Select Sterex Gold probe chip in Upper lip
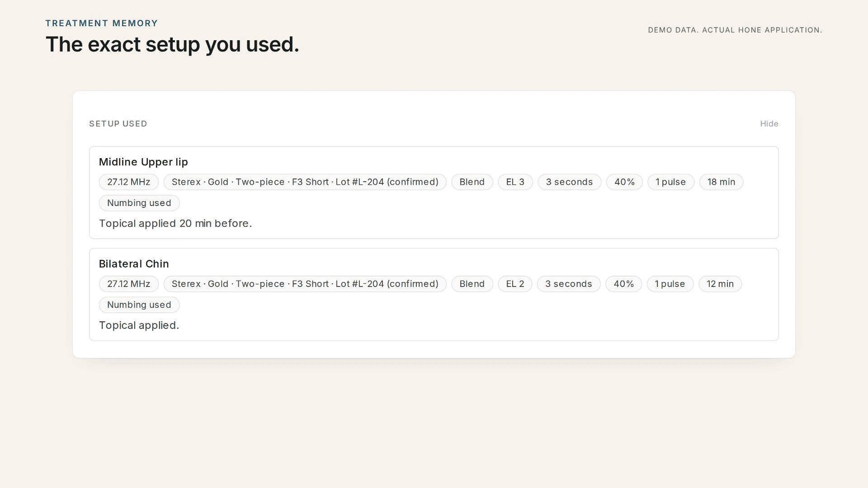This screenshot has height=488, width=868. 305,182
